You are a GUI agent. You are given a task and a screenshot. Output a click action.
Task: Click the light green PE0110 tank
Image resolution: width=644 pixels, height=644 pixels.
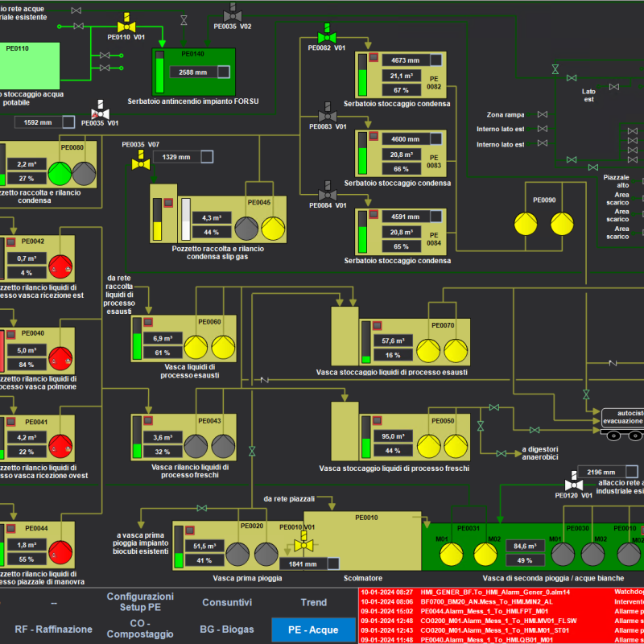pyautogui.click(x=30, y=66)
